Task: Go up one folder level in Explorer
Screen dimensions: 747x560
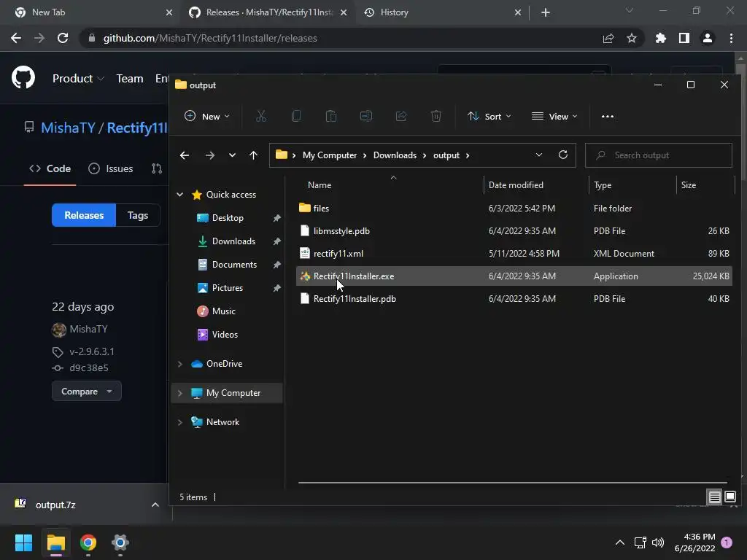Action: (253, 155)
